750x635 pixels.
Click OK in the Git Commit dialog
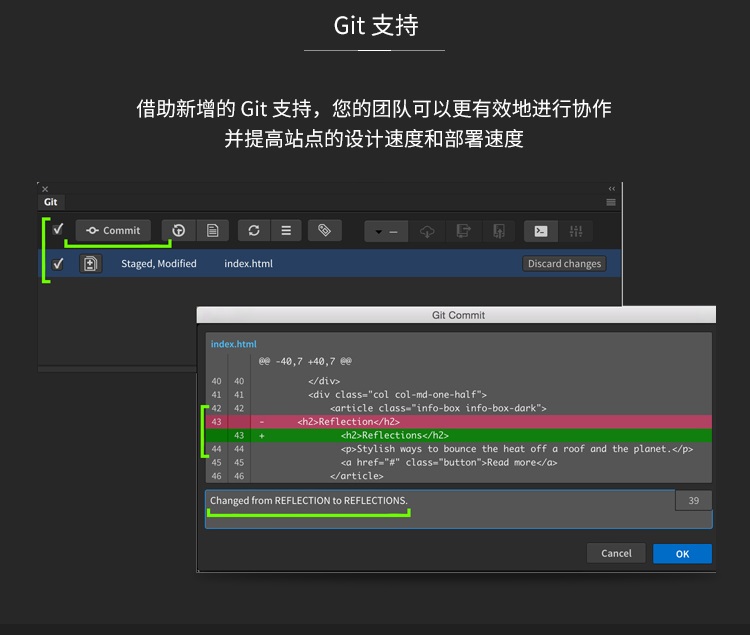point(682,554)
